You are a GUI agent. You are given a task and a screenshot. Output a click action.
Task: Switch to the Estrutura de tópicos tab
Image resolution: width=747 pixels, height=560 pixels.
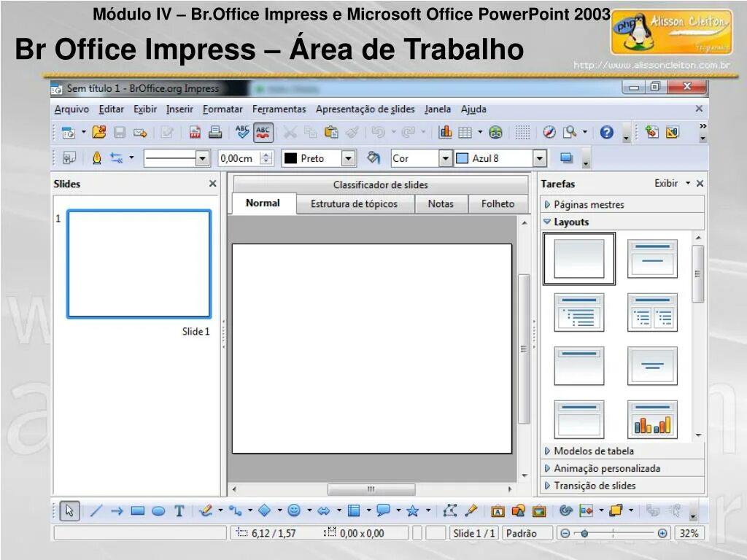pyautogui.click(x=354, y=204)
